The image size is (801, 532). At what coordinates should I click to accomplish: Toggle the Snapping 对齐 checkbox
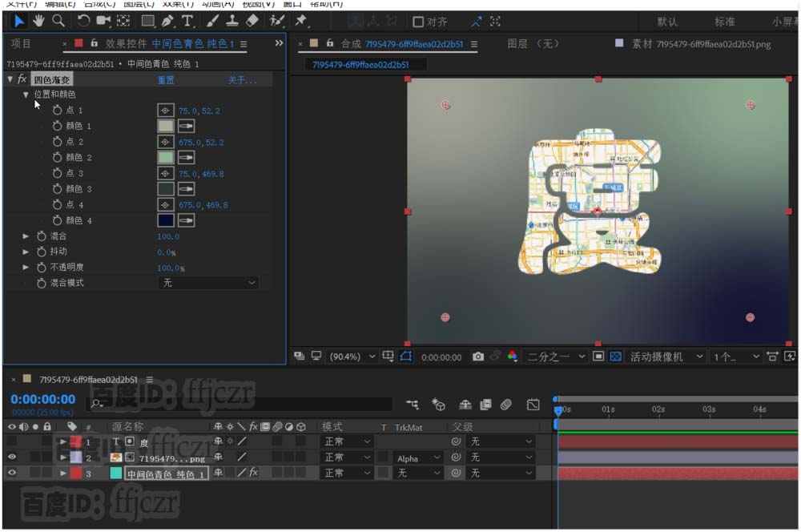tap(418, 22)
